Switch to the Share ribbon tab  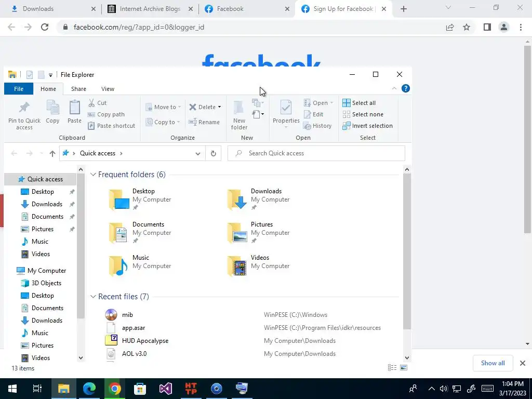(78, 89)
